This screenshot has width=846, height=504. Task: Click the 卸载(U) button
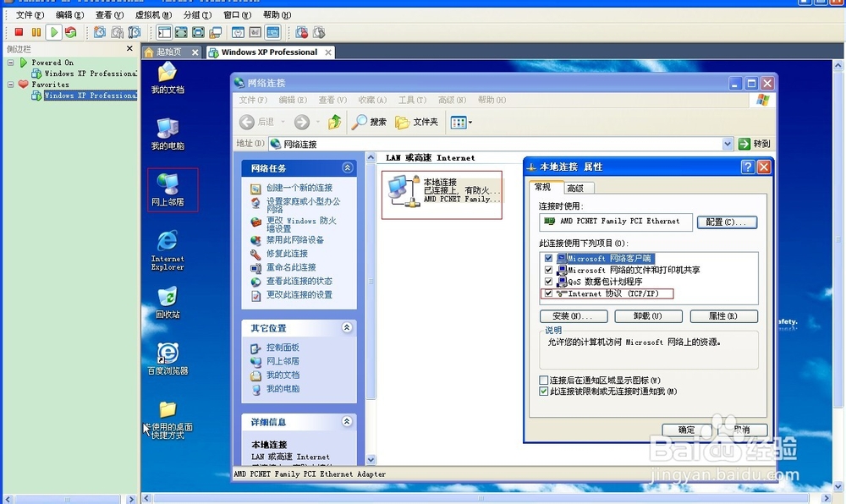click(x=648, y=316)
